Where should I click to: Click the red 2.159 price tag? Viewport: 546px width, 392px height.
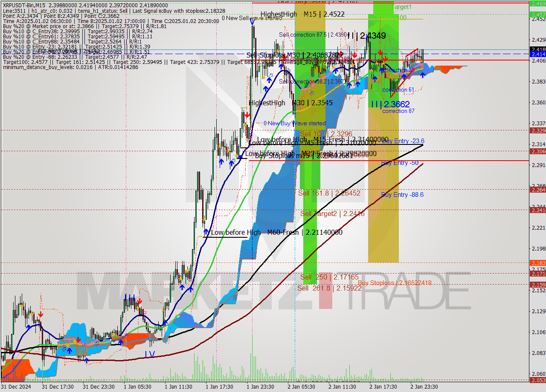[537, 285]
